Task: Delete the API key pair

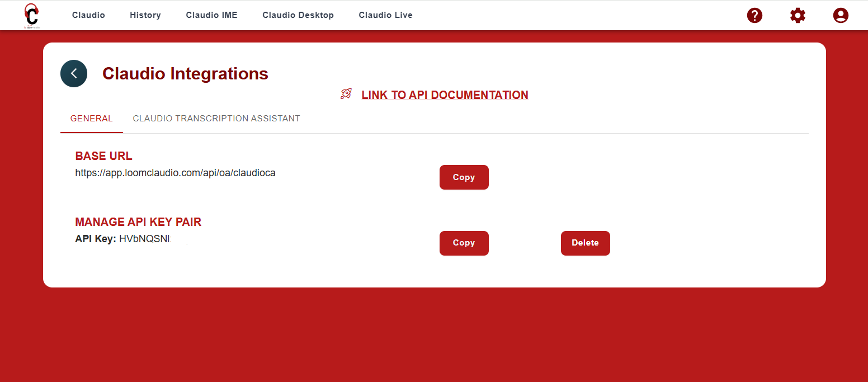Action: (x=585, y=243)
